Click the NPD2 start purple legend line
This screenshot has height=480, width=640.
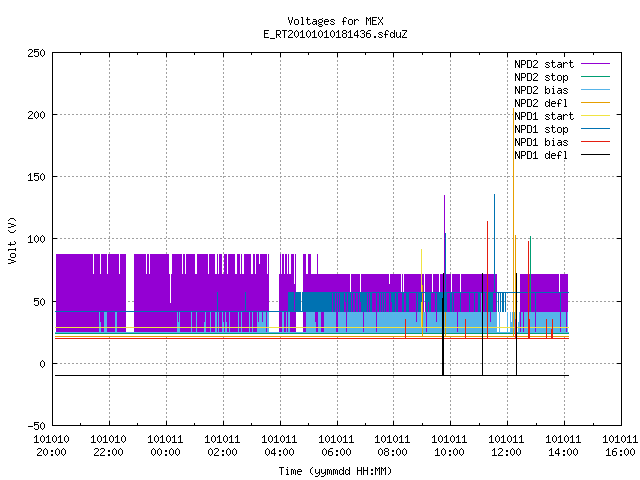coord(595,64)
